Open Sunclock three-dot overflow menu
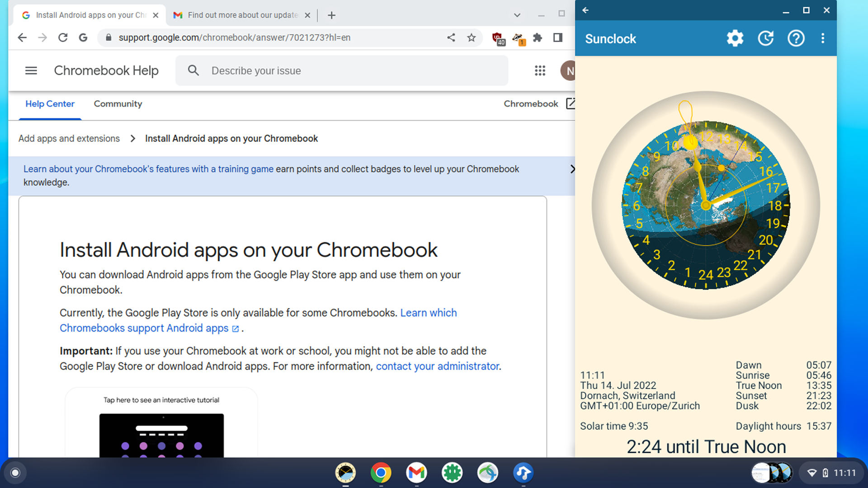868x488 pixels. coord(823,38)
